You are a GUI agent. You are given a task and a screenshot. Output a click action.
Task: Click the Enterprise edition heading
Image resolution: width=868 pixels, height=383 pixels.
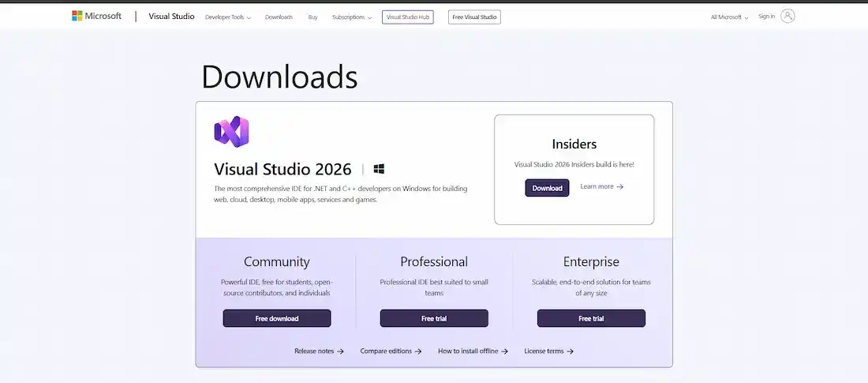[591, 261]
